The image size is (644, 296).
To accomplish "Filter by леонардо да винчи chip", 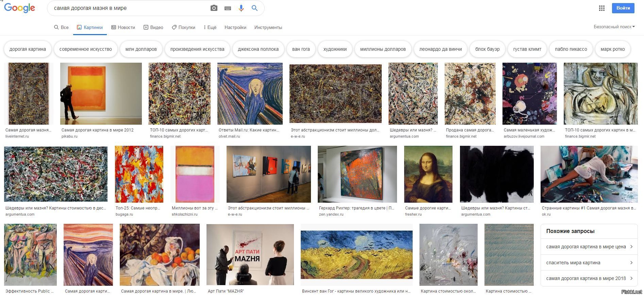I will click(441, 49).
